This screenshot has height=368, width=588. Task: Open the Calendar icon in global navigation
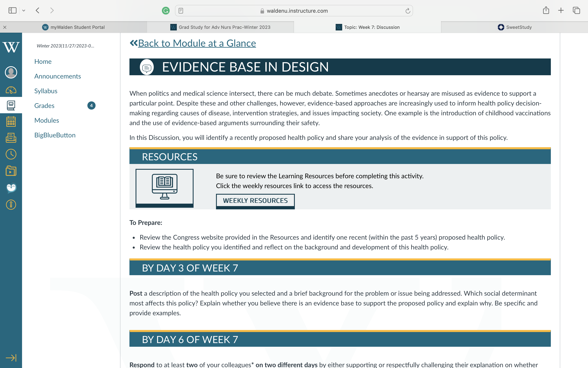[11, 121]
